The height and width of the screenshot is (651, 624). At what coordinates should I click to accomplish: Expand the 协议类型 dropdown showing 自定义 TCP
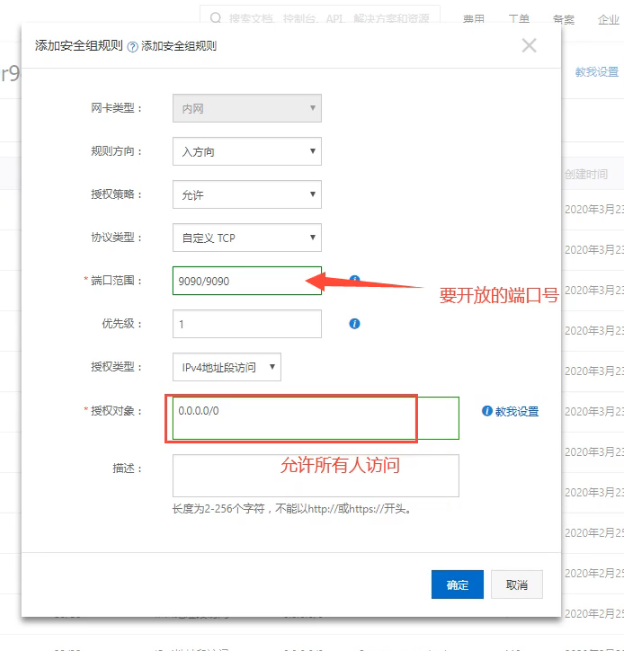(247, 237)
